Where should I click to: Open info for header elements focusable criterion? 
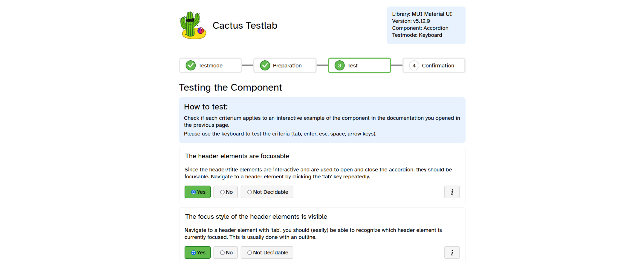452,192
